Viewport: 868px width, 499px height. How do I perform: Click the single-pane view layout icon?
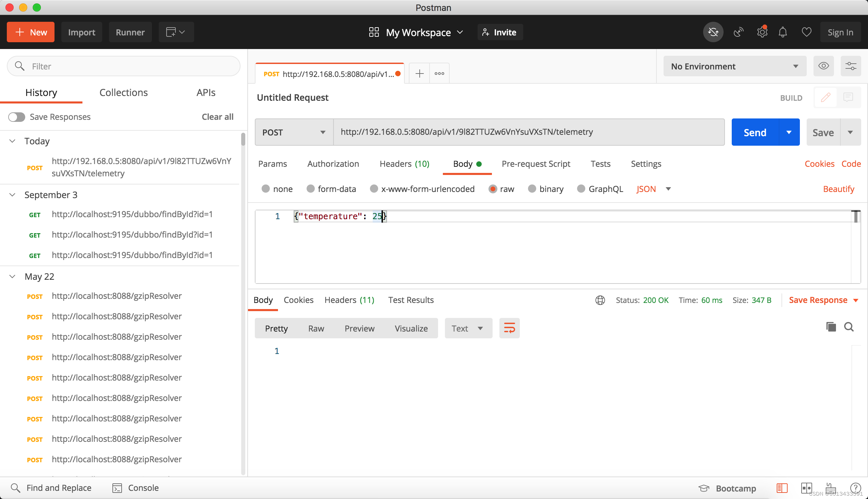click(x=782, y=488)
